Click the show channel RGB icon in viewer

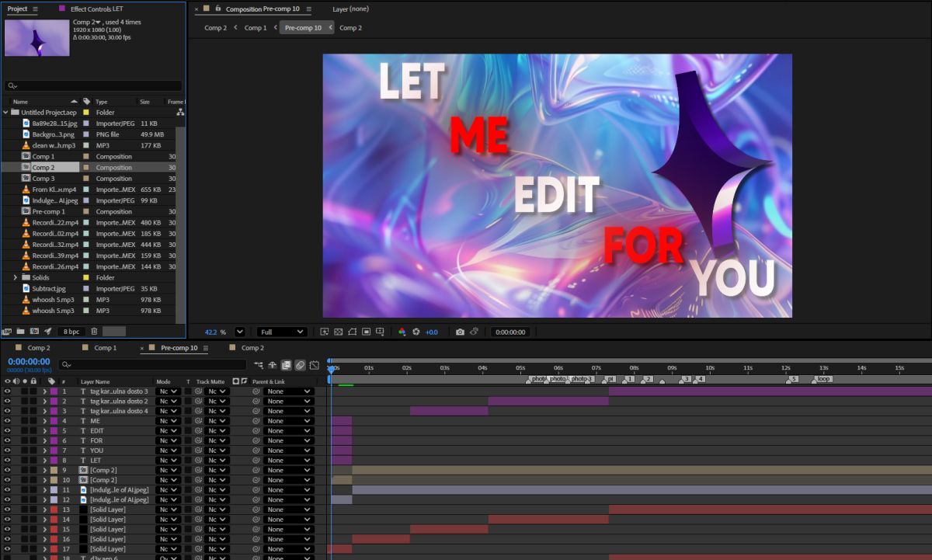point(402,332)
